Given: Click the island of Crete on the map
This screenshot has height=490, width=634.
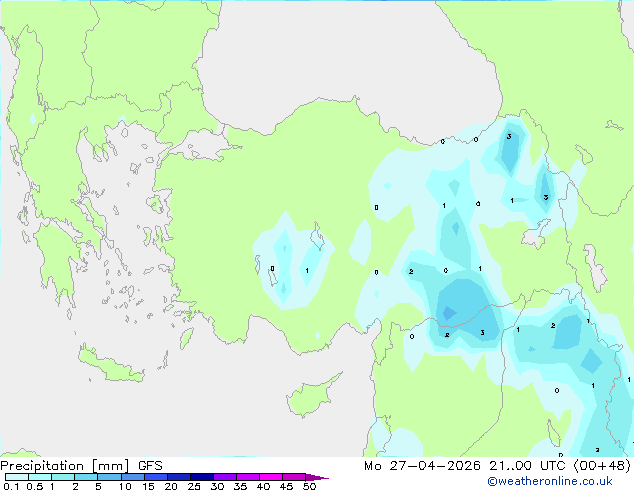Looking at the screenshot, I should (x=111, y=364).
